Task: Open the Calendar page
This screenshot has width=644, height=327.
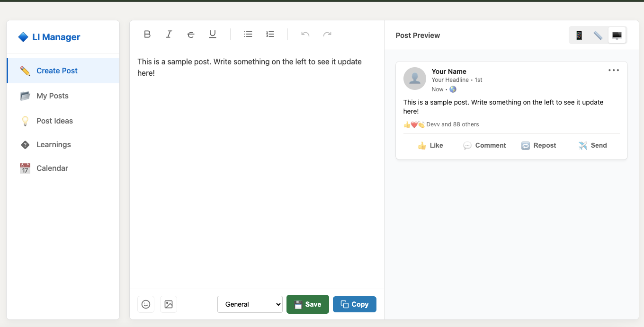Action: pos(52,168)
